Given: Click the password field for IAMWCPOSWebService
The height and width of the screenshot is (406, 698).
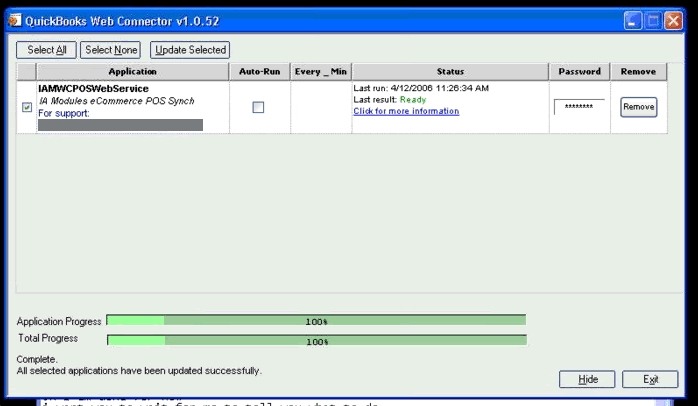Looking at the screenshot, I should pyautogui.click(x=579, y=107).
